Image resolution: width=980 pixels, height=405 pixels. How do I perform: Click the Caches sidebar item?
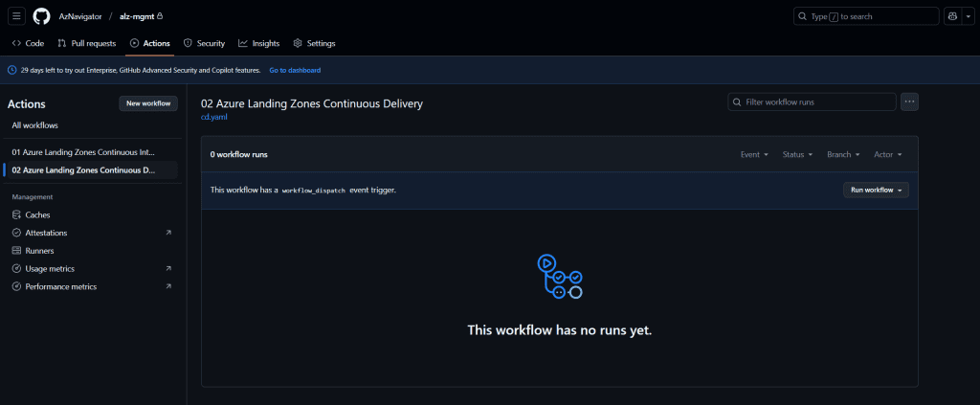coord(38,214)
